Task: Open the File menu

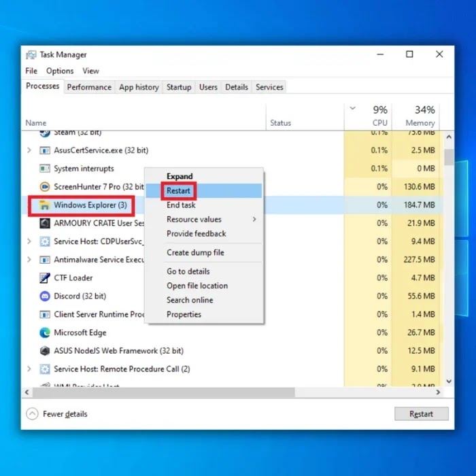Action: click(x=31, y=71)
